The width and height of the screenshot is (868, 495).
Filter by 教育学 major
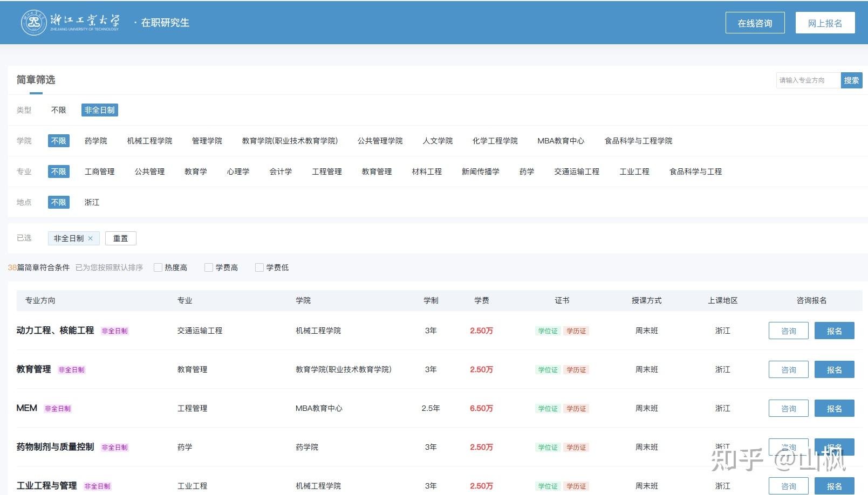coord(195,171)
